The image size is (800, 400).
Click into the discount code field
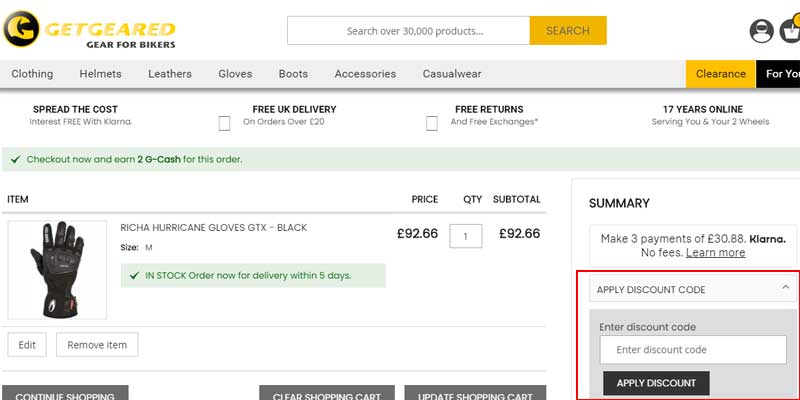tap(692, 350)
